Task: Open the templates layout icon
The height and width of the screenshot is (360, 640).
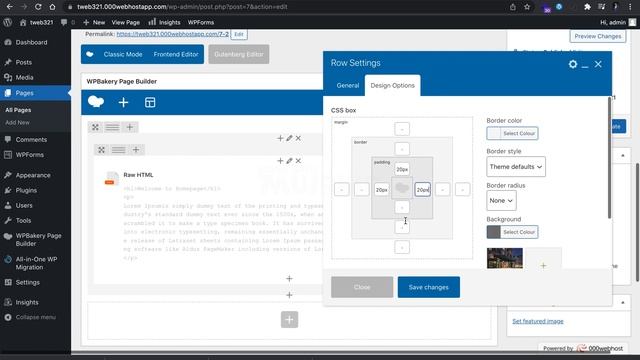Action: click(x=150, y=102)
